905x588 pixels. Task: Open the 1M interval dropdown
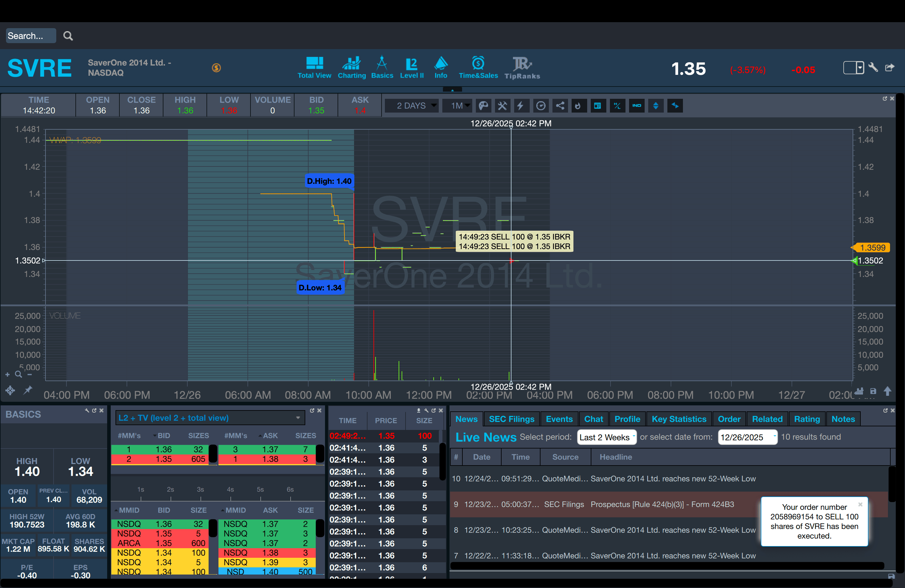click(x=457, y=106)
